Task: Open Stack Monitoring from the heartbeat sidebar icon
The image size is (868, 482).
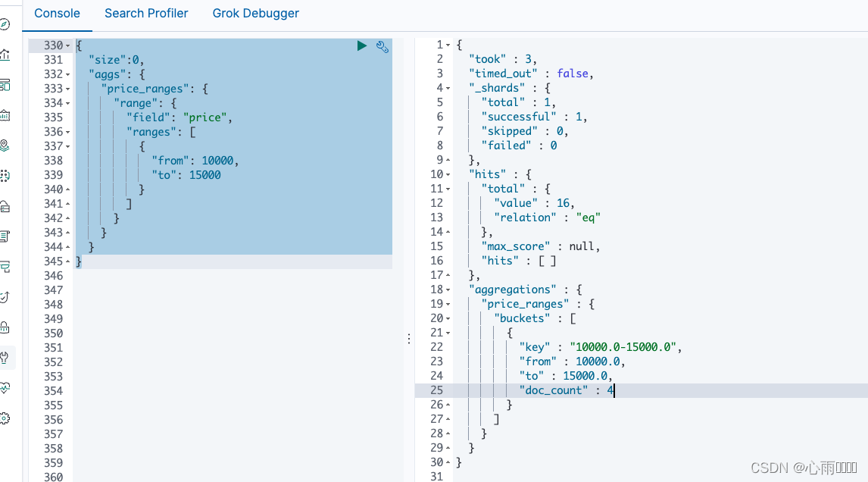Action: point(5,388)
